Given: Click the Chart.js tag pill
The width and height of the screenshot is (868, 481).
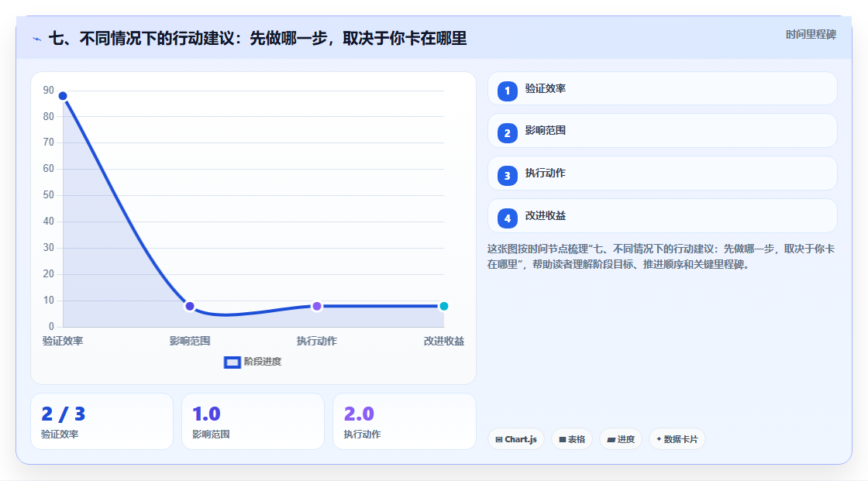Looking at the screenshot, I should pos(516,439).
